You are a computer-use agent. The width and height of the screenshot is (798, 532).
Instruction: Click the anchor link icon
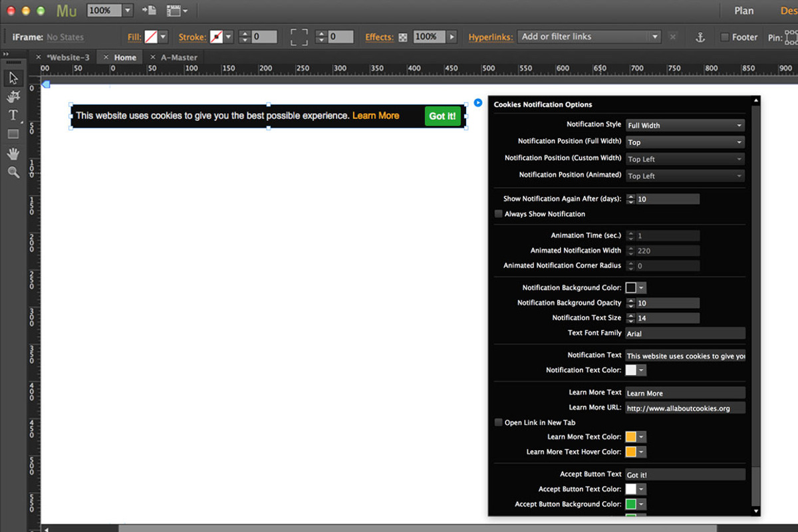tap(700, 37)
